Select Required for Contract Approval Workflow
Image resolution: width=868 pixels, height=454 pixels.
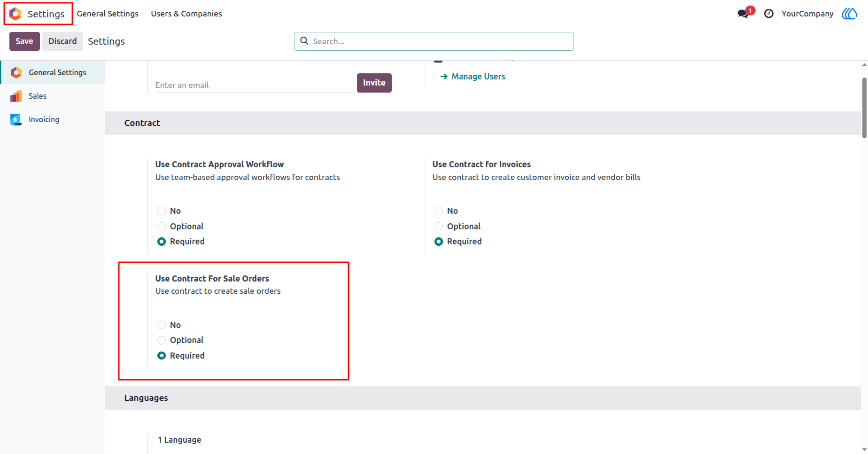(162, 242)
